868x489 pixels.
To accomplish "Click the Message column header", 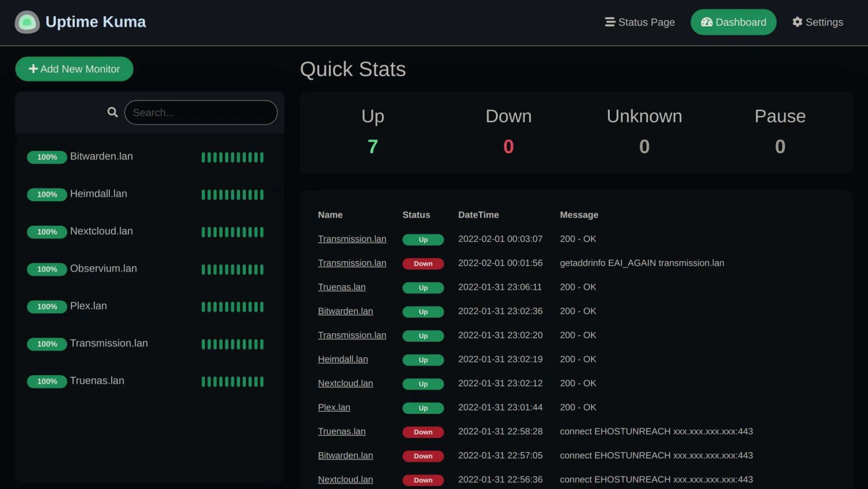I will (x=579, y=215).
